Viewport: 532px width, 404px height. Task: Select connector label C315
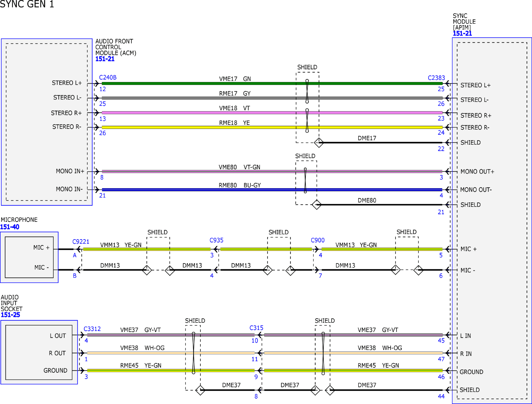(x=256, y=328)
